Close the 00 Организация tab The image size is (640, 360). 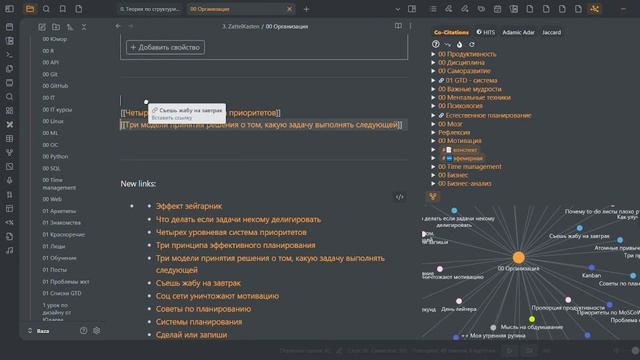point(289,9)
